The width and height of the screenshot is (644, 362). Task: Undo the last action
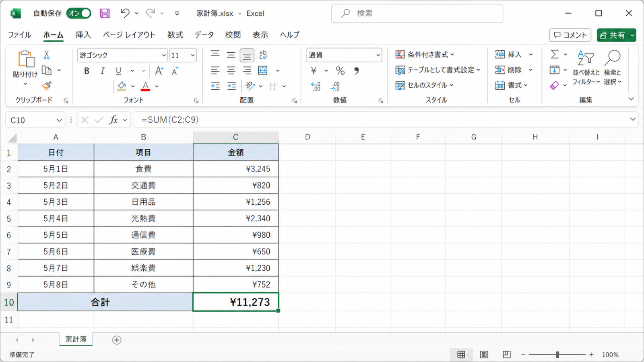125,13
